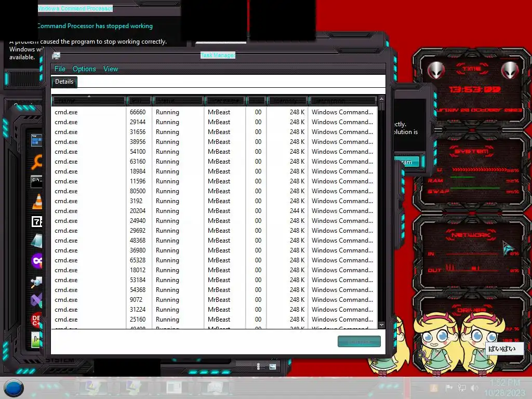Open the red Dev-C++ icon in dock
The image size is (532, 399).
37,320
